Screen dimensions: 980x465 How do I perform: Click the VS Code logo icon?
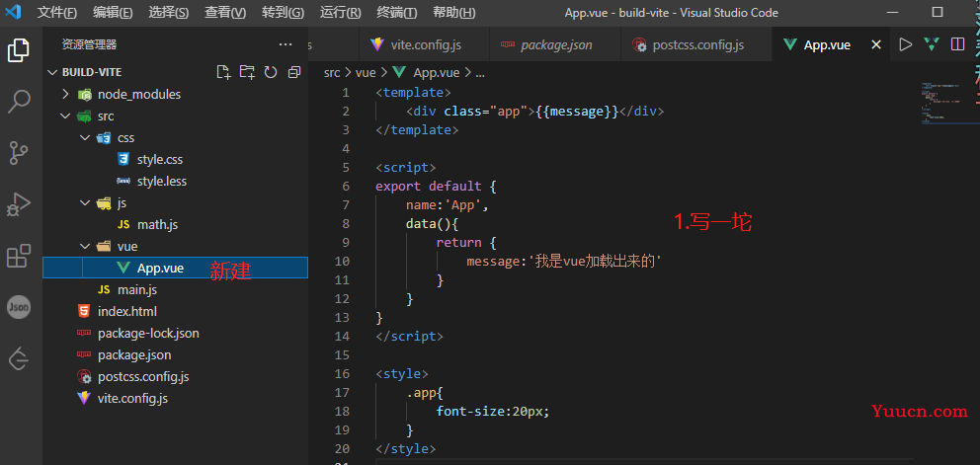click(13, 13)
